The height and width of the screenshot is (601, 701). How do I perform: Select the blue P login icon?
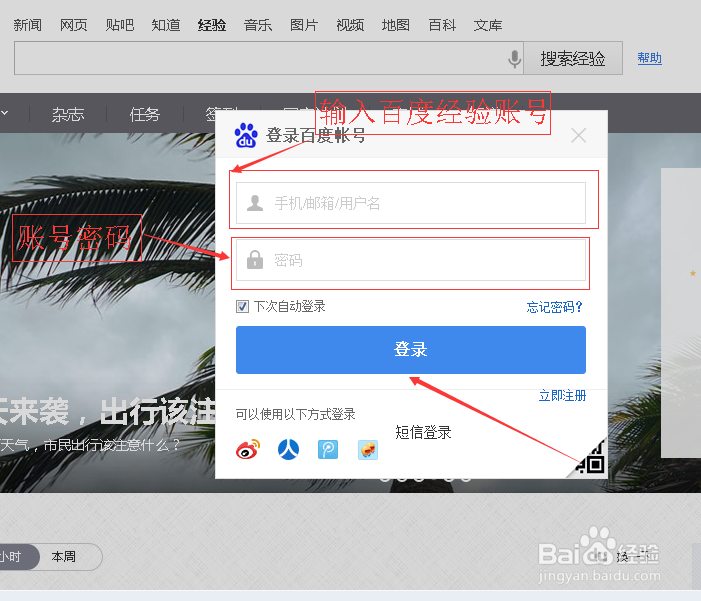(x=328, y=449)
